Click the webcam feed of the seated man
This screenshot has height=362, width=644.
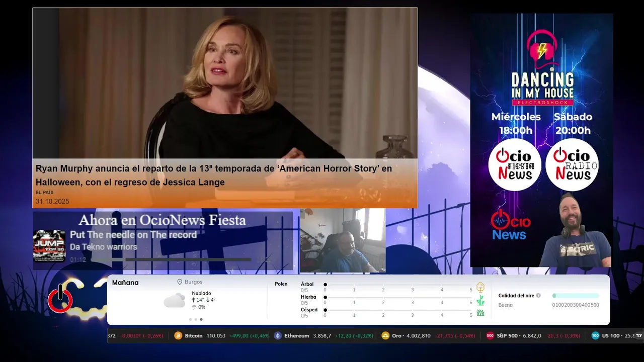point(343,240)
